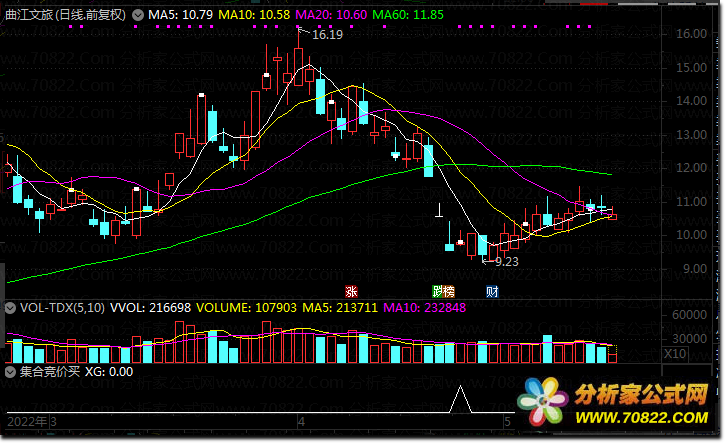Click the green 跌 event marker
This screenshot has width=726, height=443.
tap(438, 292)
